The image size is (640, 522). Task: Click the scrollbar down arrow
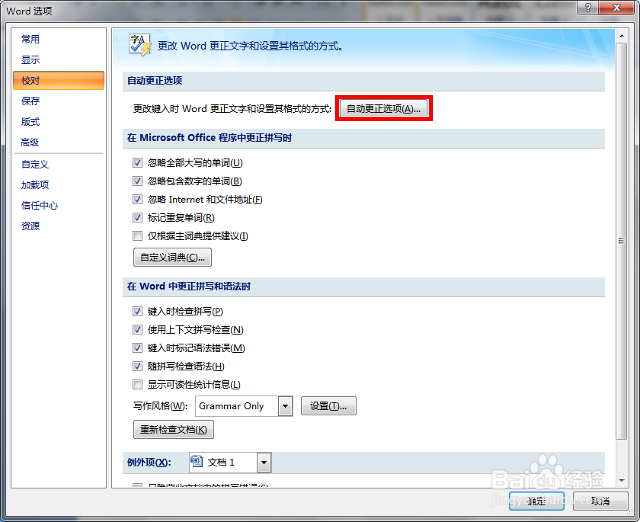(x=621, y=480)
